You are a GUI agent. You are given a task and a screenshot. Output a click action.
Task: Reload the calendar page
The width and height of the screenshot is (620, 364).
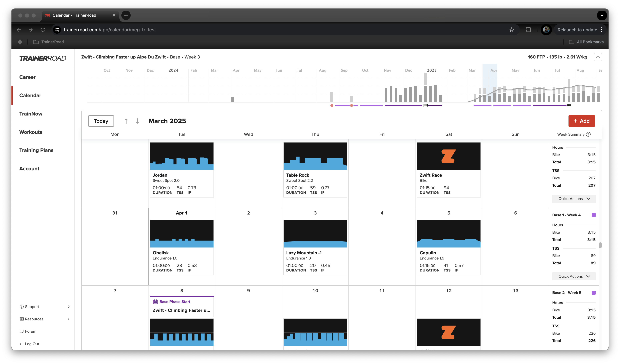point(42,30)
